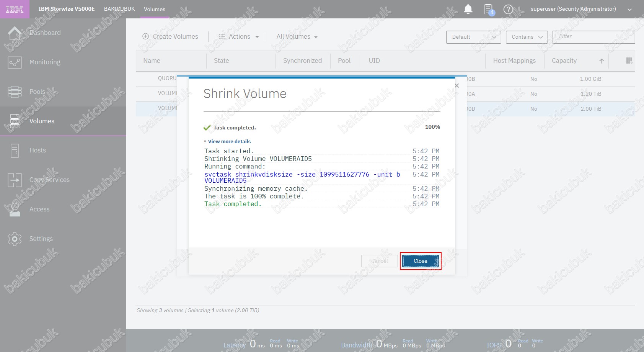Click the Create Volumes plus icon
The image size is (644, 352).
(x=145, y=36)
